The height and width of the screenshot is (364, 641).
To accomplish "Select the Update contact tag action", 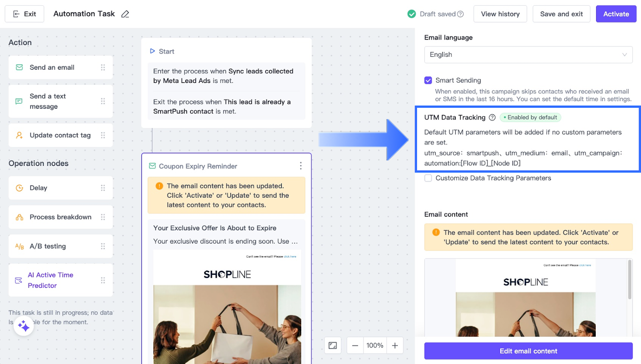I will point(60,135).
